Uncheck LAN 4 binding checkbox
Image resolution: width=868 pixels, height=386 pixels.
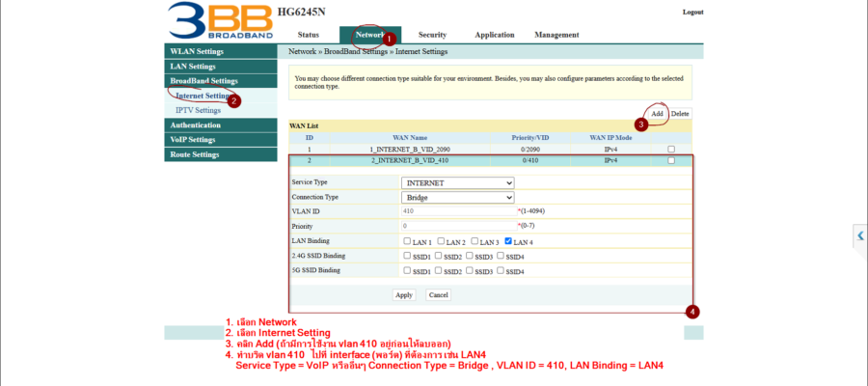pos(508,241)
